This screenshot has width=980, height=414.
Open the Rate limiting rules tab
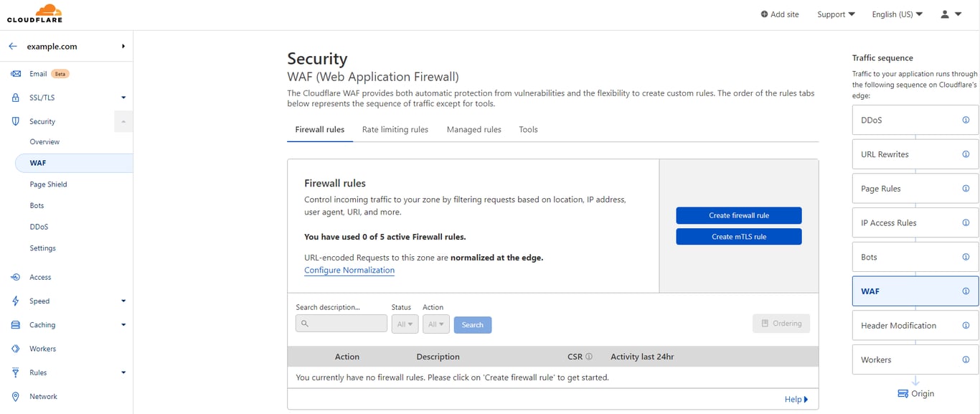[x=395, y=129]
